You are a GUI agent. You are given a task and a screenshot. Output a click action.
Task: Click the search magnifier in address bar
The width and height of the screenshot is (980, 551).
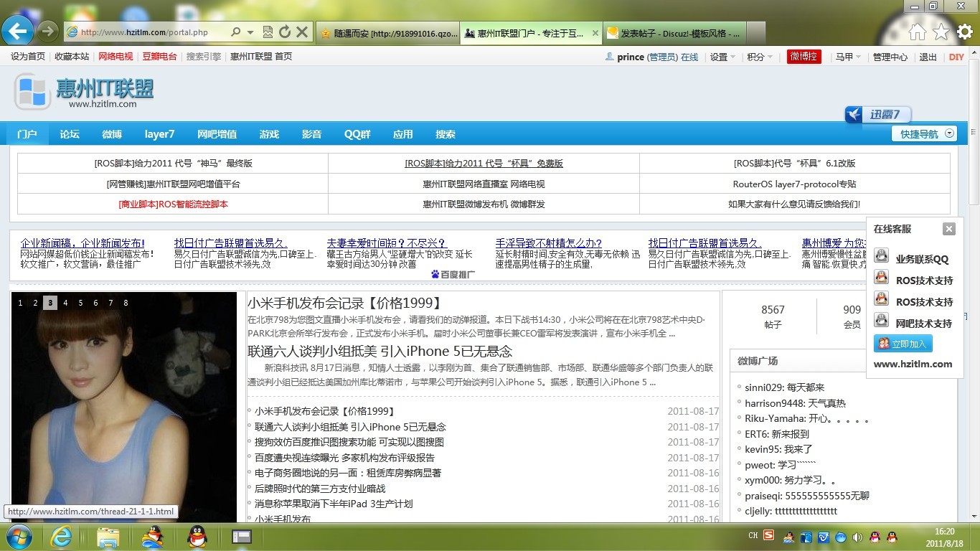(x=235, y=32)
